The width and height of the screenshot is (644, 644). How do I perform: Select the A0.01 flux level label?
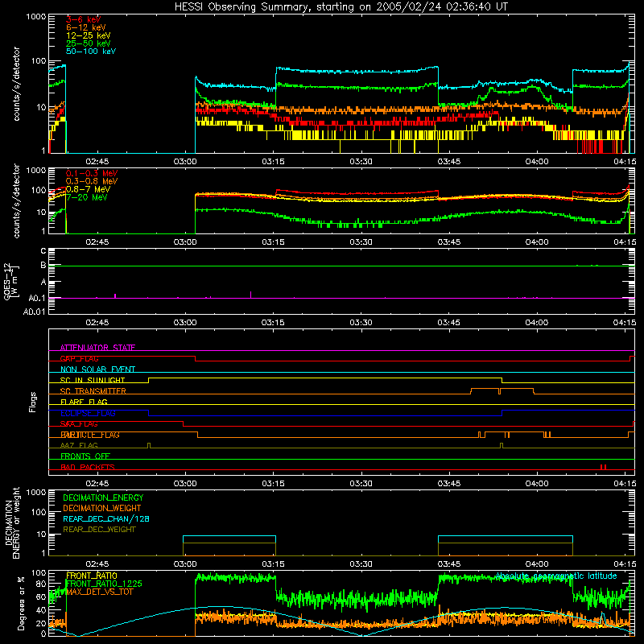[34, 312]
